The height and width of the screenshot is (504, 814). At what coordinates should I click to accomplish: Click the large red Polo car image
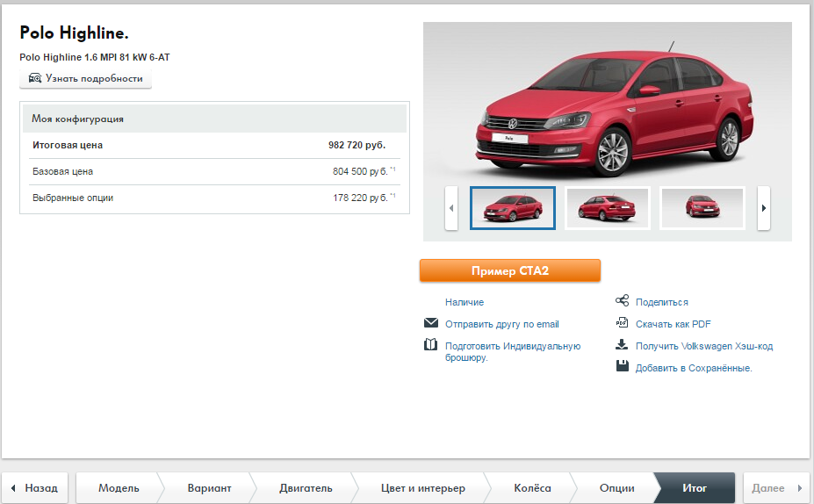tap(616, 109)
